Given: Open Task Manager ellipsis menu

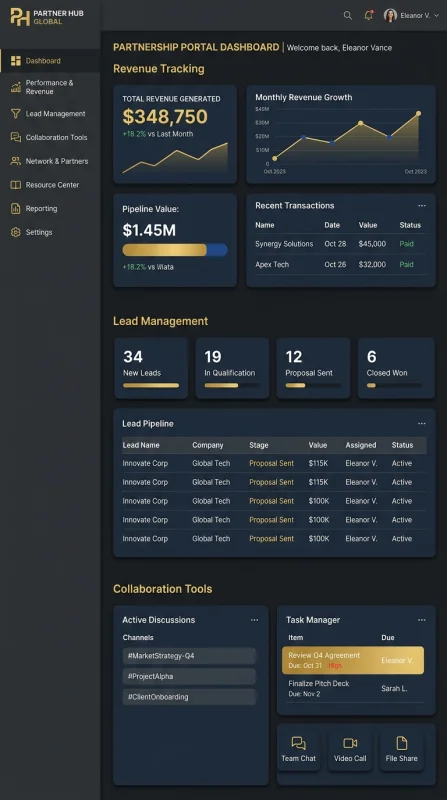Looking at the screenshot, I should click(x=421, y=620).
